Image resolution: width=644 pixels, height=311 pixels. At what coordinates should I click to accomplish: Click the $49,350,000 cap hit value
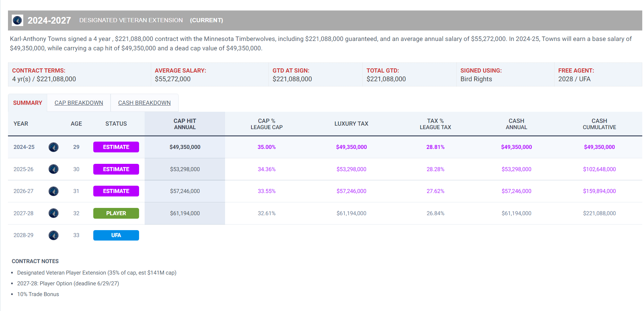[185, 147]
